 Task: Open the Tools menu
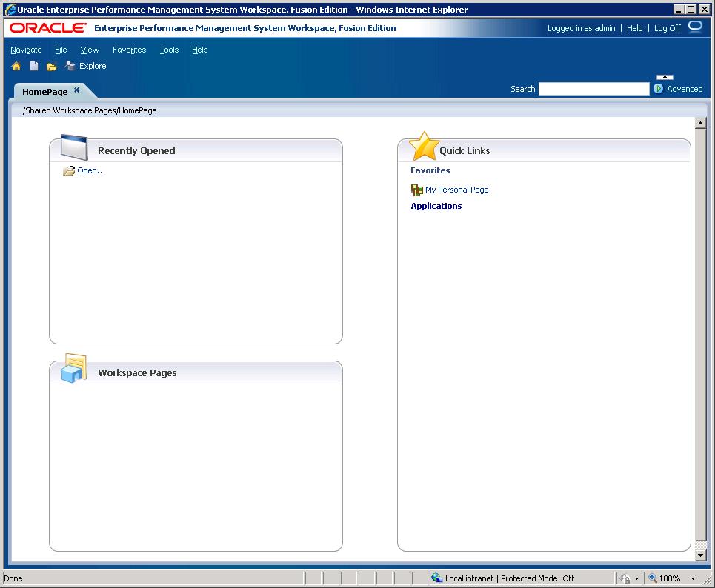coord(169,50)
